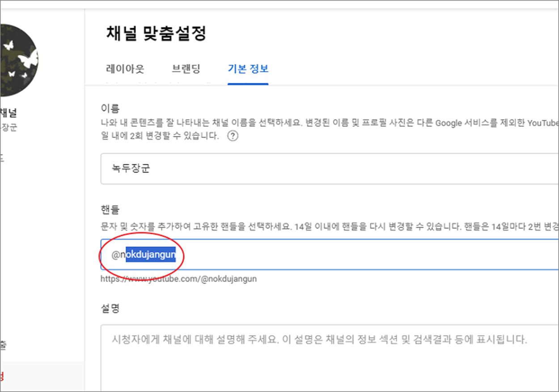Select the 기본 정보 tab
The height and width of the screenshot is (392, 559).
click(248, 69)
